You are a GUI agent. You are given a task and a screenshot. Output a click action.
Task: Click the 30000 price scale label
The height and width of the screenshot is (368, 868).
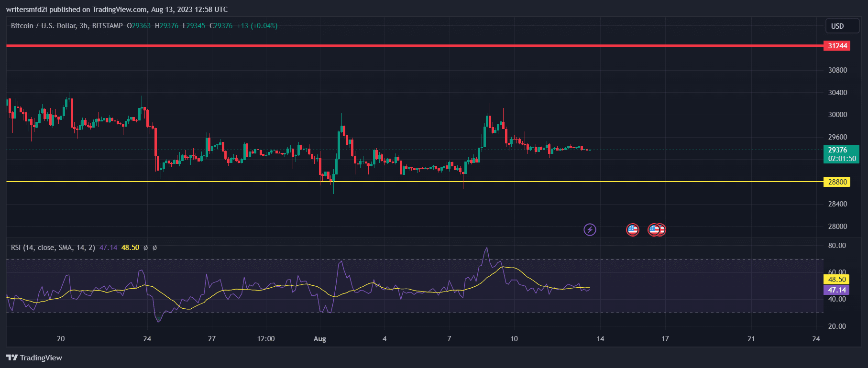(x=837, y=115)
